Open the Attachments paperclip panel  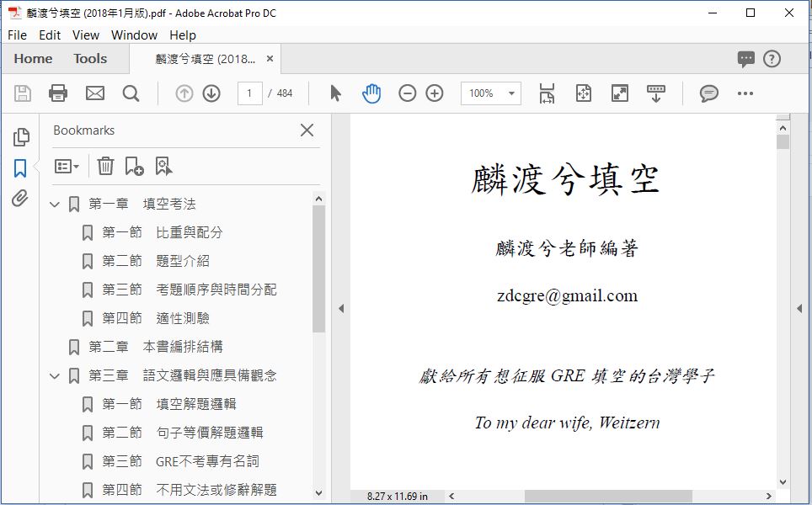pyautogui.click(x=20, y=199)
